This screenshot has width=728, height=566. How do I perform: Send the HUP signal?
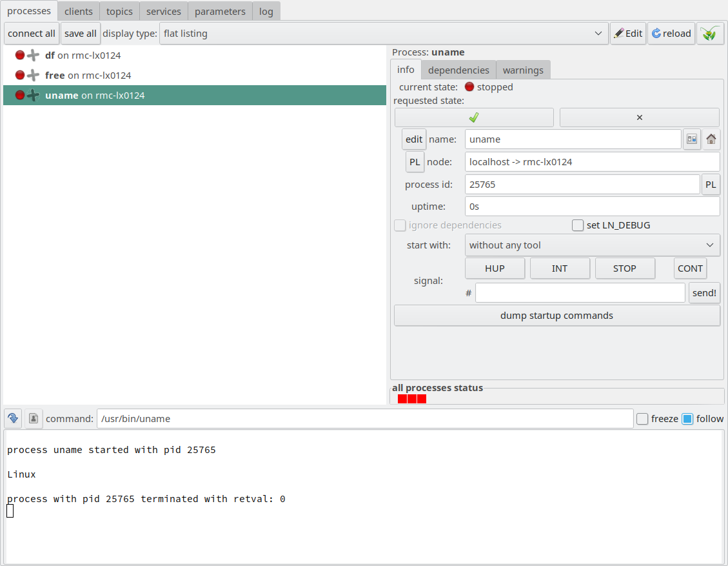[x=495, y=268]
